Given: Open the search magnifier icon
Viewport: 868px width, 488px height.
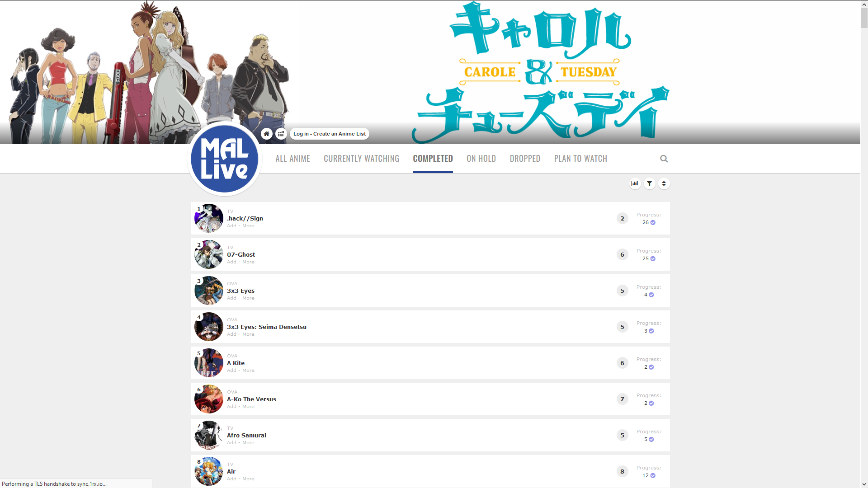Looking at the screenshot, I should pos(664,159).
